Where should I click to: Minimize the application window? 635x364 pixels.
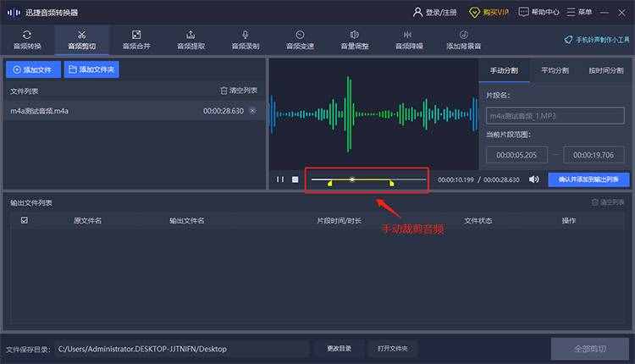tap(605, 13)
